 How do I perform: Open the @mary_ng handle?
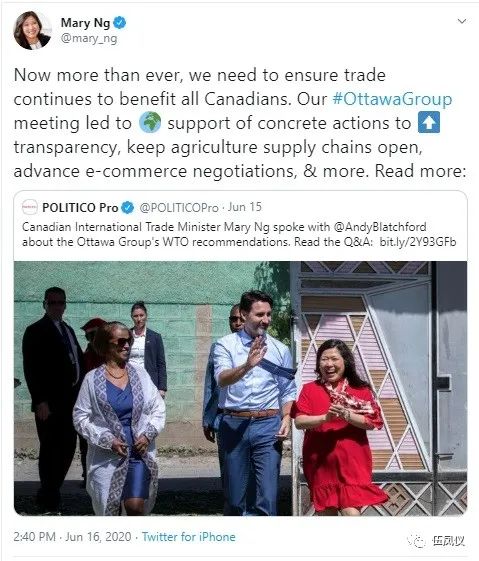pyautogui.click(x=89, y=38)
